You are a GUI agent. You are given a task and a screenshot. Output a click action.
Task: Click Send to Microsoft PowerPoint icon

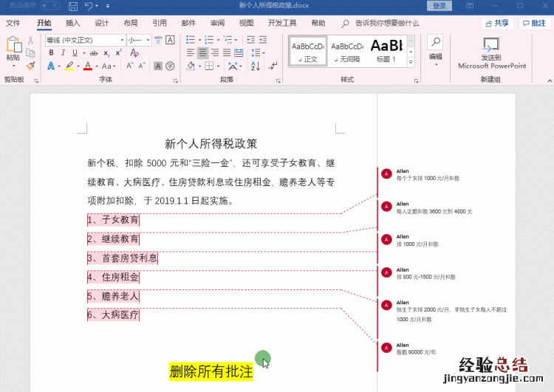pos(491,46)
